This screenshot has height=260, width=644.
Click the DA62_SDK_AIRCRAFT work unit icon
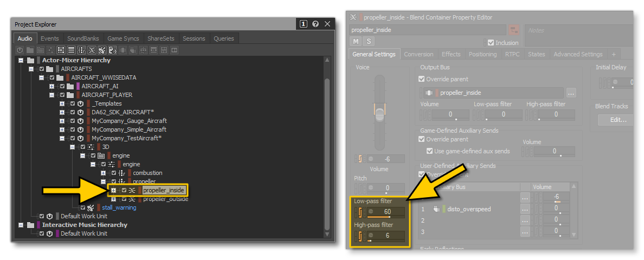click(80, 112)
